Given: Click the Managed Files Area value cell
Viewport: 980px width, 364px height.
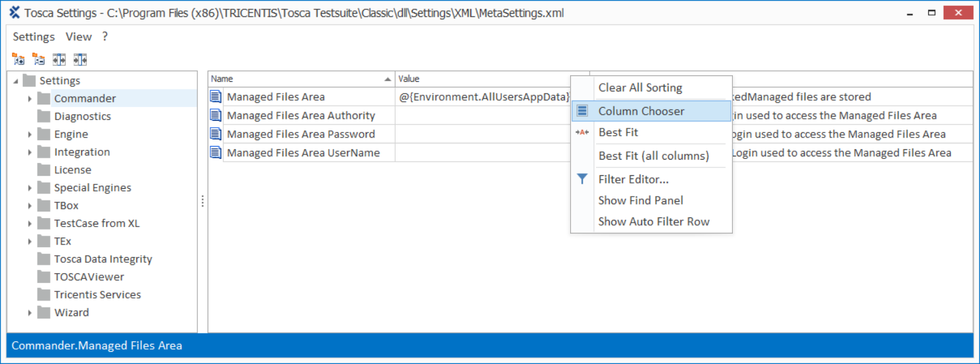Looking at the screenshot, I should click(483, 97).
